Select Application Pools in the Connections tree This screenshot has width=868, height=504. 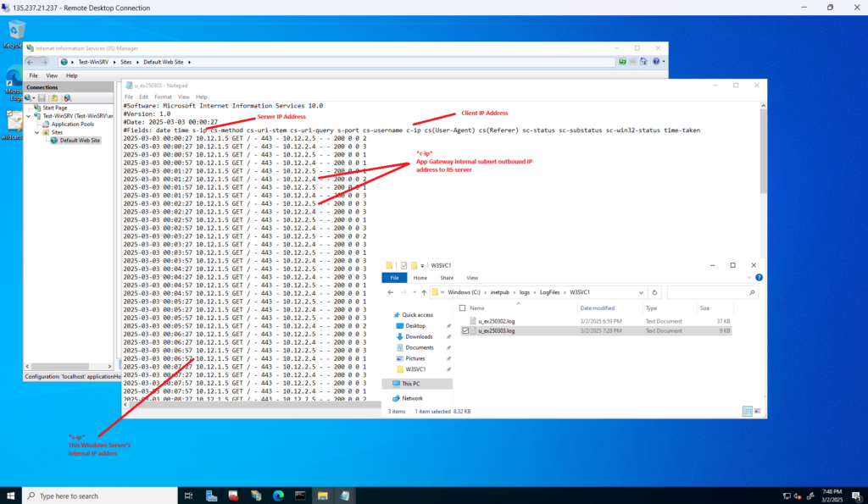click(x=71, y=124)
